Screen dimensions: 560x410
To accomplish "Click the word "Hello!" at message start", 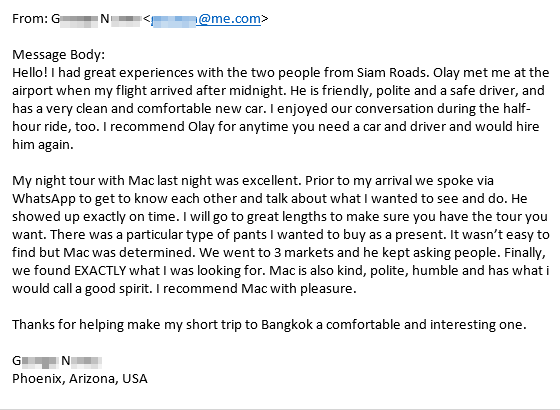I will pyautogui.click(x=30, y=72).
